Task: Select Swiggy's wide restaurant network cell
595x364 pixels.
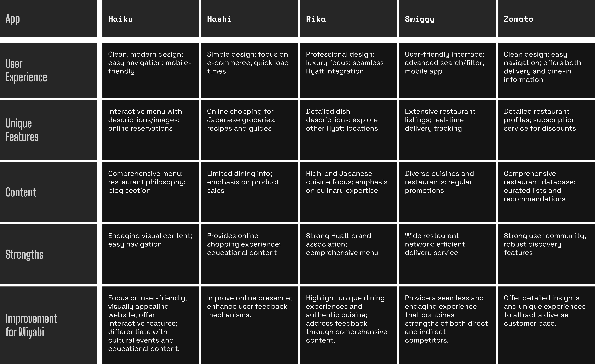Action: [447, 254]
